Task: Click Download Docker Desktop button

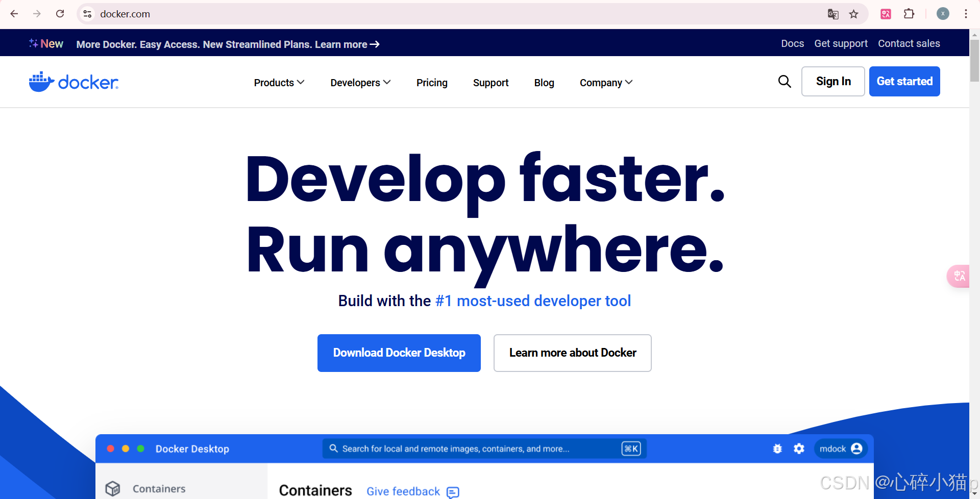Action: pyautogui.click(x=399, y=353)
